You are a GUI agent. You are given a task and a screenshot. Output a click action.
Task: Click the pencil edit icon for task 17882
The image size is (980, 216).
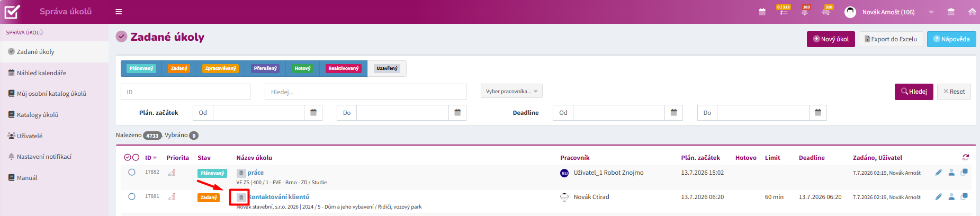click(939, 173)
